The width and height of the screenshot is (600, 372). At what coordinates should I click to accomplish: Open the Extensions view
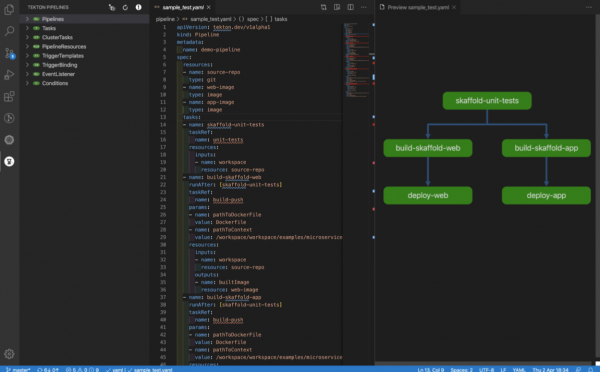tap(9, 96)
